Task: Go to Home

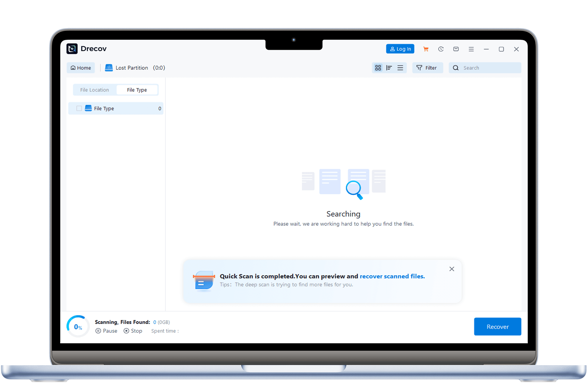Action: [x=81, y=68]
